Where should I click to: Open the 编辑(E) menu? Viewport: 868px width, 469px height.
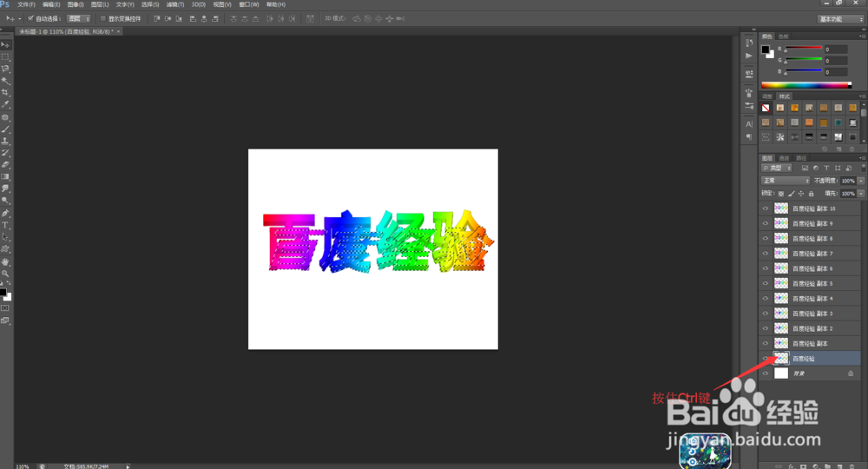pyautogui.click(x=51, y=4)
